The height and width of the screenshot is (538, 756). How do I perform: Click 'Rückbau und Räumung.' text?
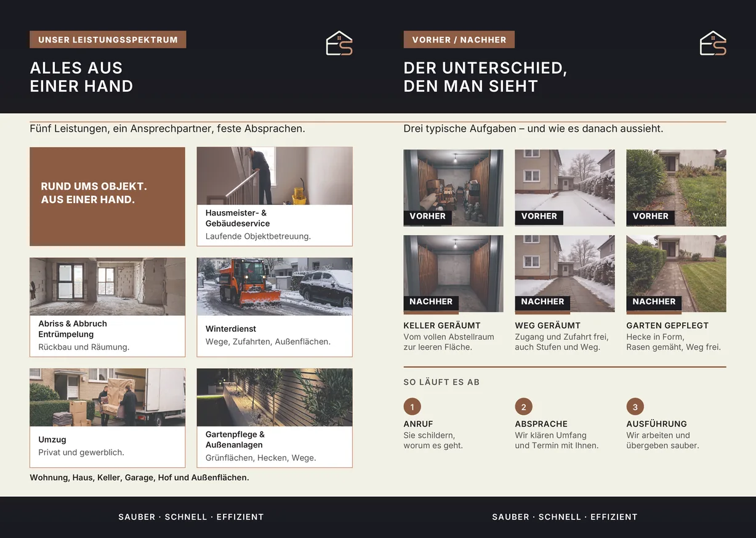pos(84,347)
